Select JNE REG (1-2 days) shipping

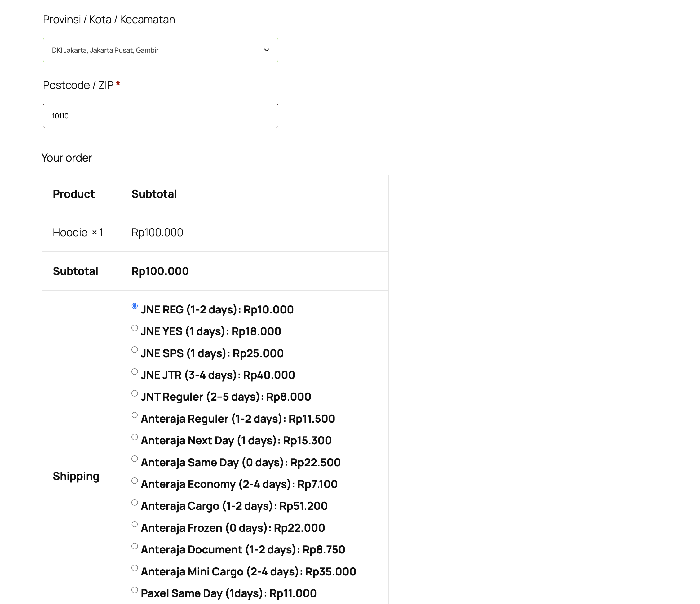pyautogui.click(x=135, y=306)
